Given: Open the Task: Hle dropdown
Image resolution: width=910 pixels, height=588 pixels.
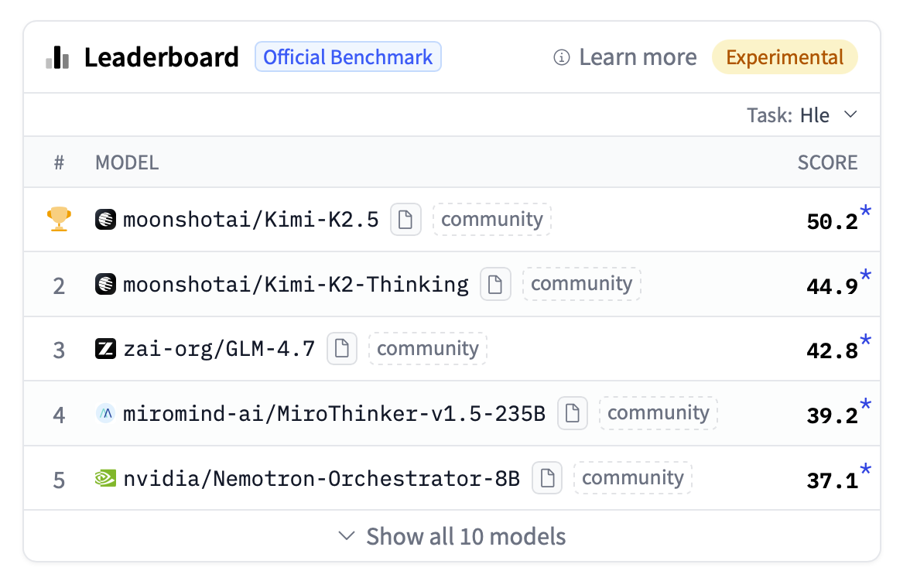Looking at the screenshot, I should pyautogui.click(x=802, y=115).
